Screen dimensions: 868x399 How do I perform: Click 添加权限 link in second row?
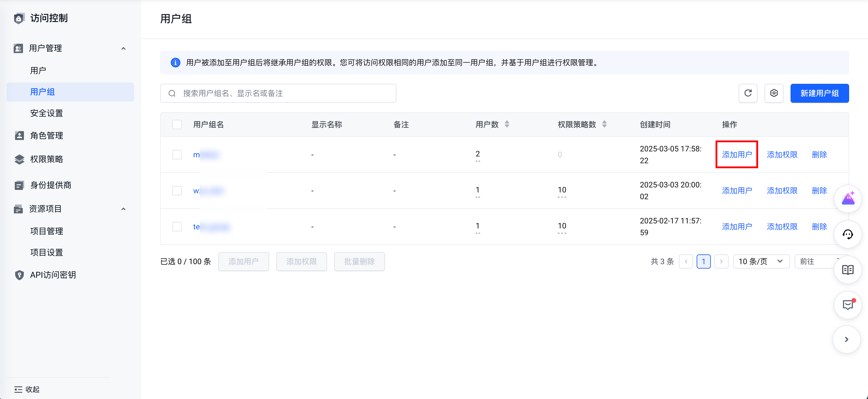coord(782,191)
